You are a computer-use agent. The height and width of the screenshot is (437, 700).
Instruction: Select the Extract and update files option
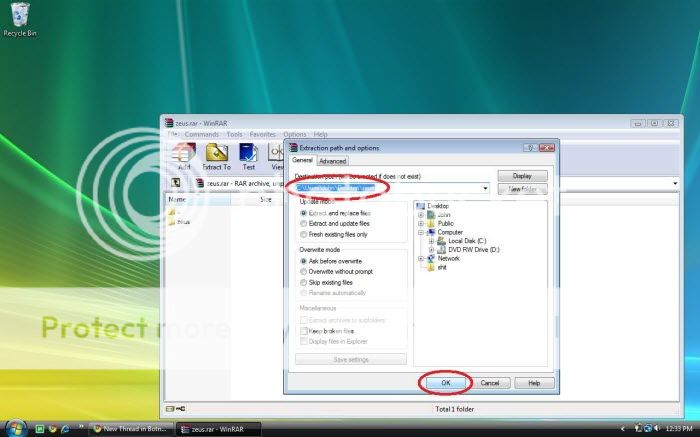click(304, 223)
